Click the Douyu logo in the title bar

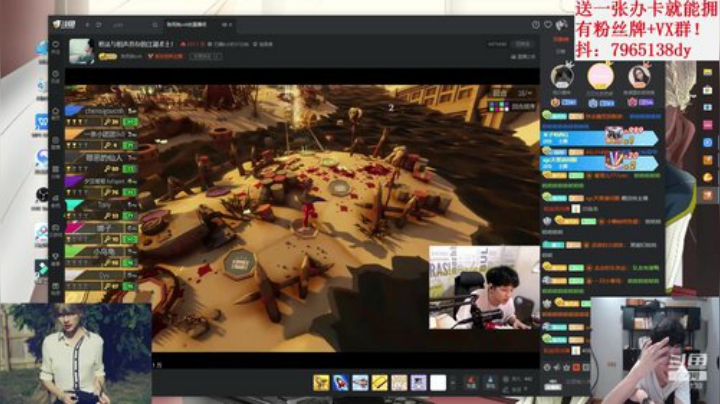click(64, 24)
